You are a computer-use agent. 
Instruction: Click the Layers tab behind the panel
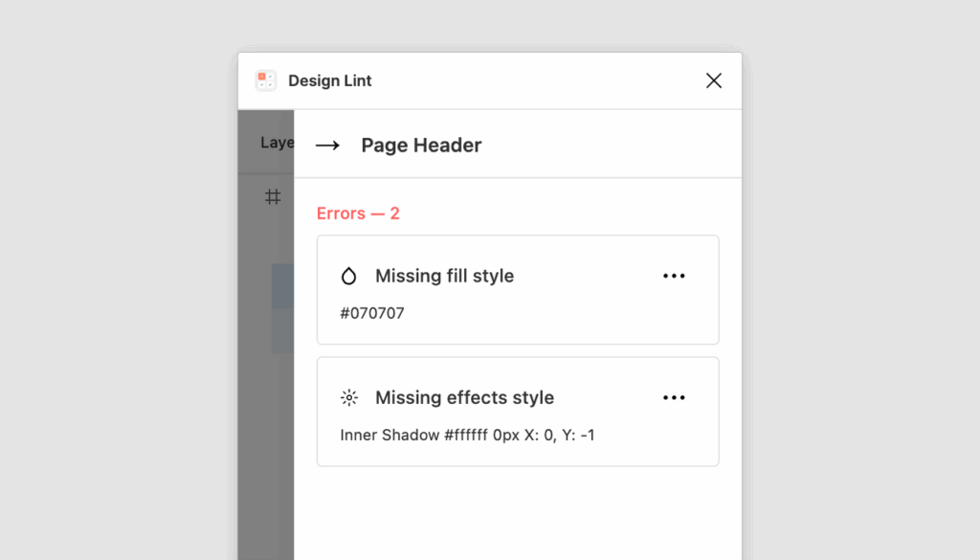pyautogui.click(x=277, y=143)
